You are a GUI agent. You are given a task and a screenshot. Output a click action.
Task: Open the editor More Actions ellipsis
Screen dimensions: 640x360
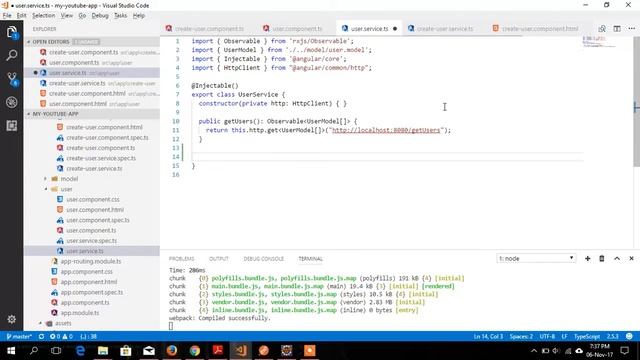pos(632,29)
